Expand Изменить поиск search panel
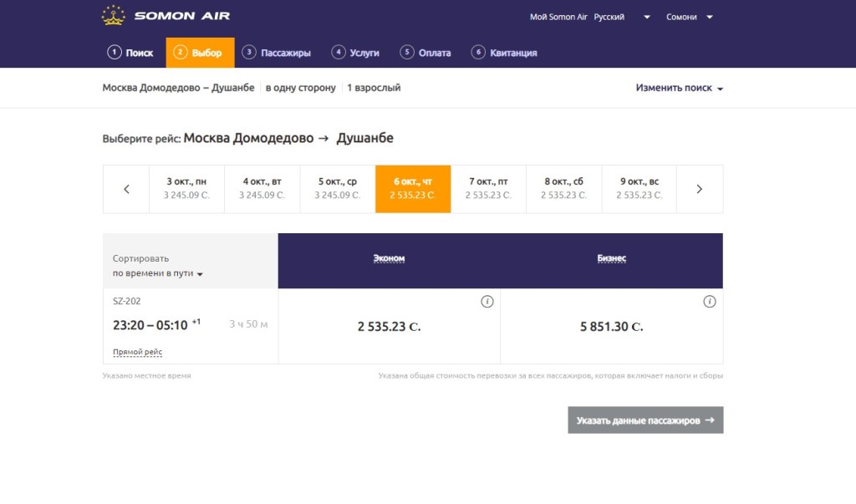This screenshot has width=856, height=504. pos(679,88)
